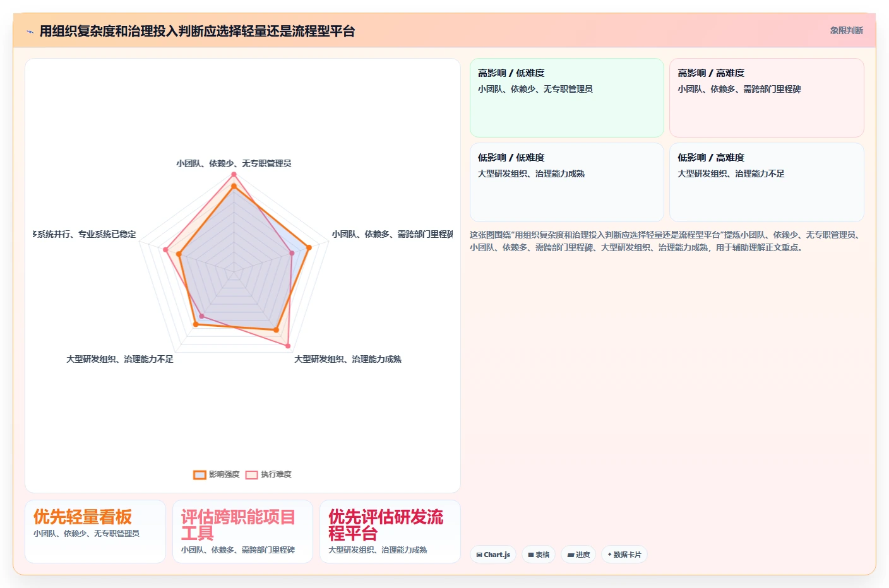Click the 表格 tag
This screenshot has width=889, height=588.
coord(539,555)
